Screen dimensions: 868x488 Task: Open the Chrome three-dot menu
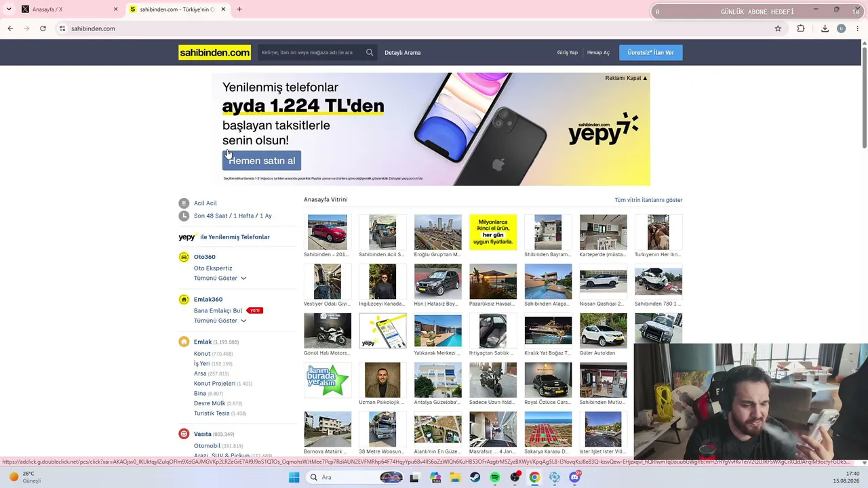click(x=858, y=28)
